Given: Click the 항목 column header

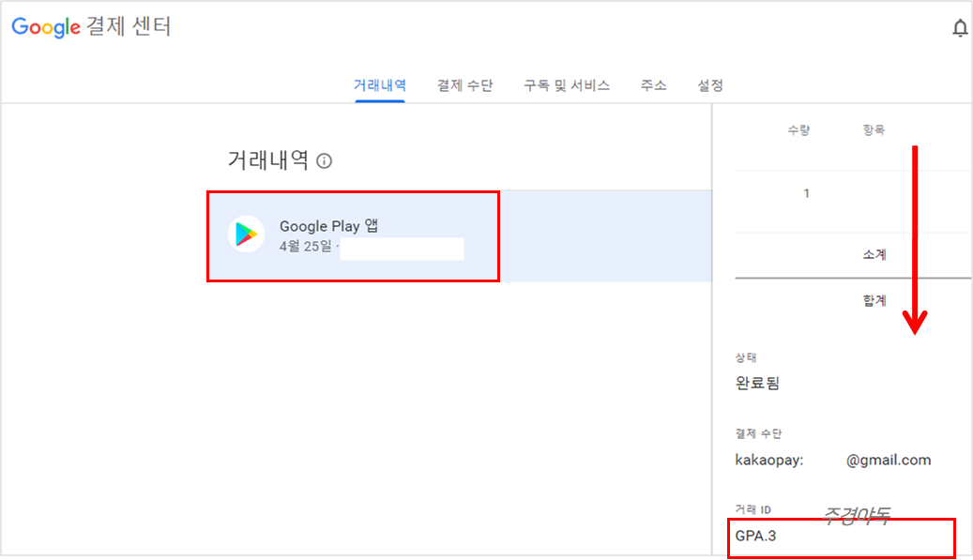Looking at the screenshot, I should point(874,129).
